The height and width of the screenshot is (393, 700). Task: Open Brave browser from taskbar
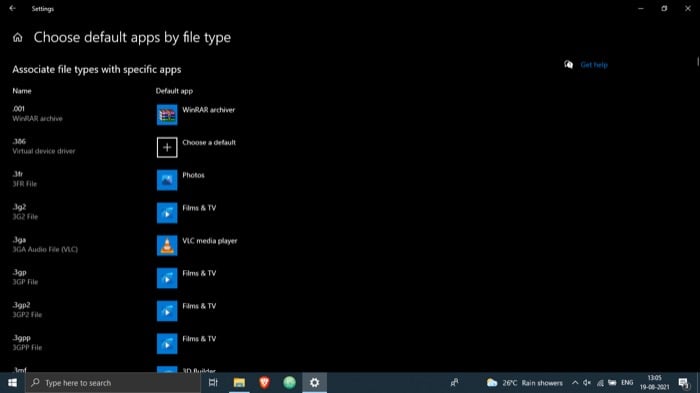pos(264,383)
